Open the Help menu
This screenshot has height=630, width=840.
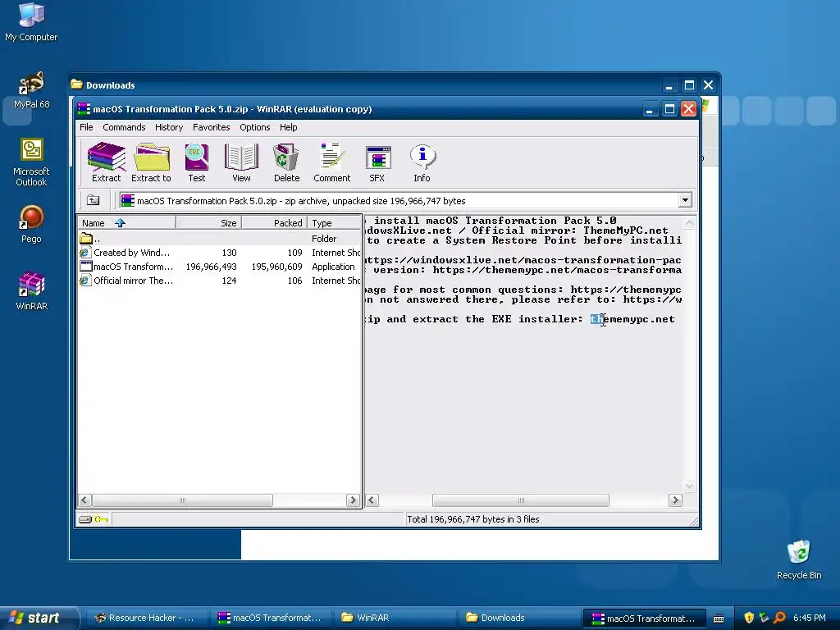click(x=288, y=127)
